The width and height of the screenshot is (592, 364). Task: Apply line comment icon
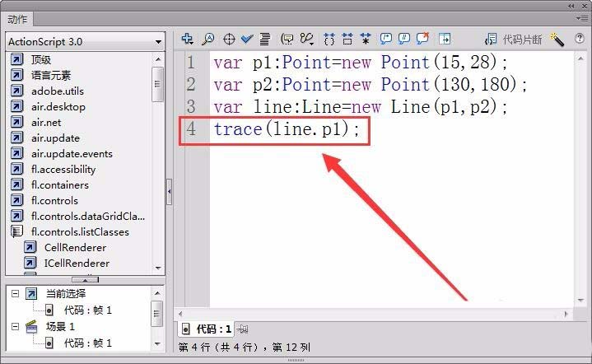[x=404, y=39]
